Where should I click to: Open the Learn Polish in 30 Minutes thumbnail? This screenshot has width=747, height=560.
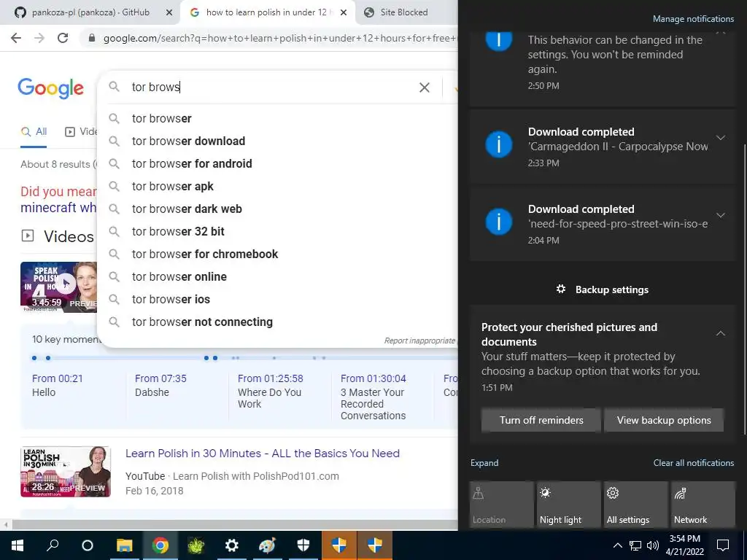point(66,472)
